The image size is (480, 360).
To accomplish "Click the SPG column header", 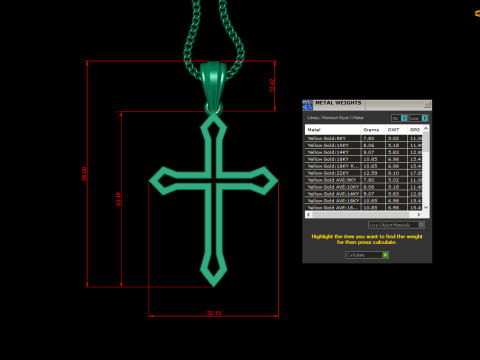I will (x=415, y=130).
